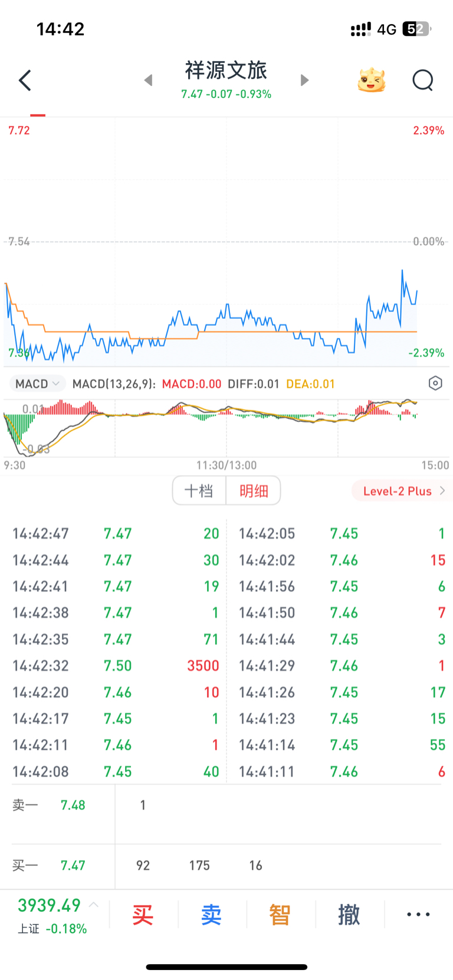Tap the blue 卖 sell button

point(212,915)
